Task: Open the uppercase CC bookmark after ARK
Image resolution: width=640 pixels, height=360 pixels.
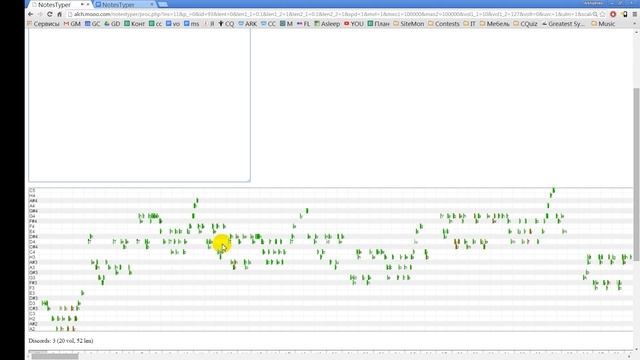Action: pos(268,24)
